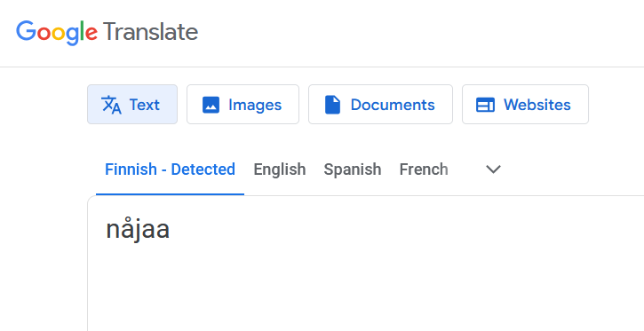Click the letter G of the Google logo

pyautogui.click(x=27, y=31)
